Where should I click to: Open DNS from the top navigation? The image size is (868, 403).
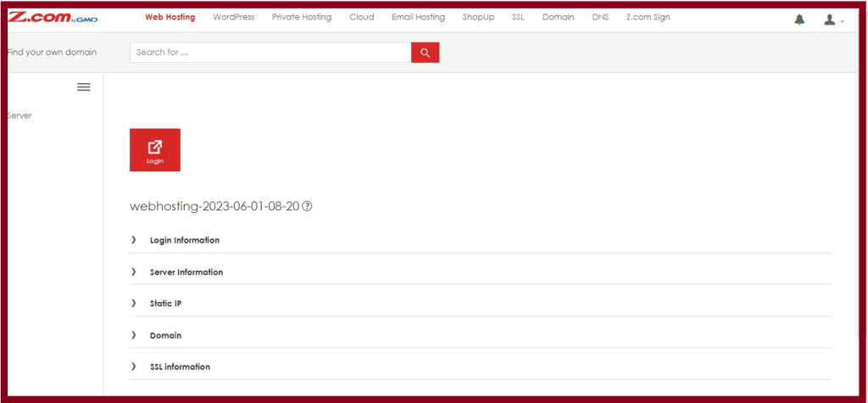tap(600, 17)
